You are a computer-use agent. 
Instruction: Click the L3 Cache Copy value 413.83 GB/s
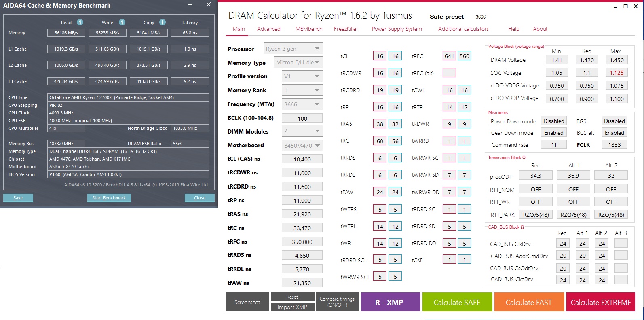pyautogui.click(x=148, y=81)
